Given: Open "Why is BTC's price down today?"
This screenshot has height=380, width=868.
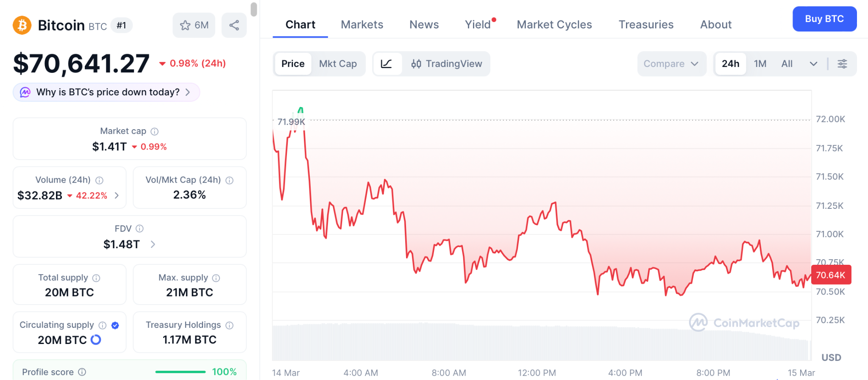Looking at the screenshot, I should pyautogui.click(x=106, y=92).
